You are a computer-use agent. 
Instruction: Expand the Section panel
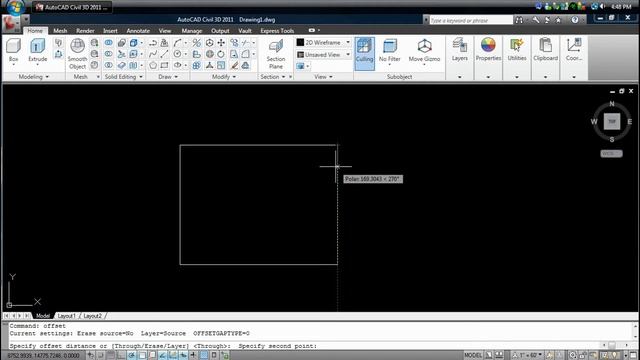point(273,77)
